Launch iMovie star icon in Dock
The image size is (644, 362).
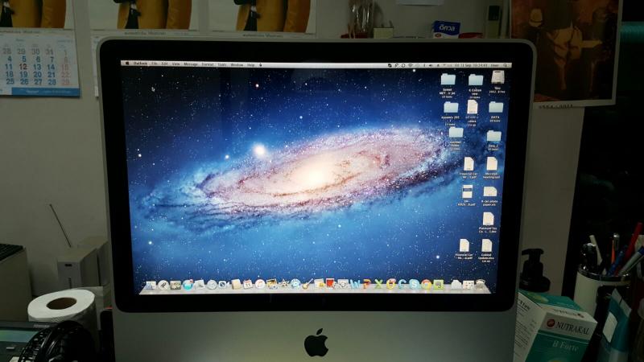pos(284,284)
